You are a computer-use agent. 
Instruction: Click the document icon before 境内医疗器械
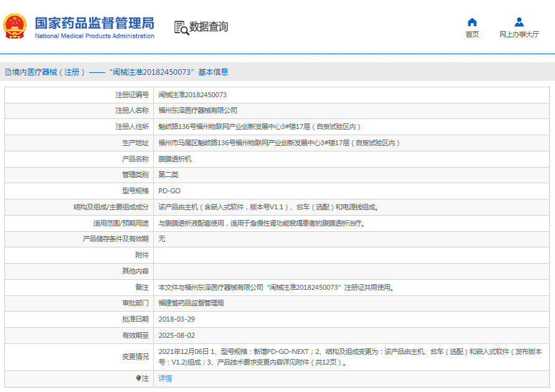(8, 72)
